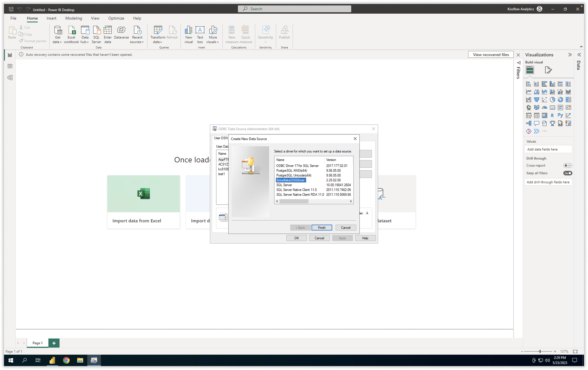Switch to Report view in sidebar
Image resolution: width=588 pixels, height=370 pixels.
click(10, 55)
